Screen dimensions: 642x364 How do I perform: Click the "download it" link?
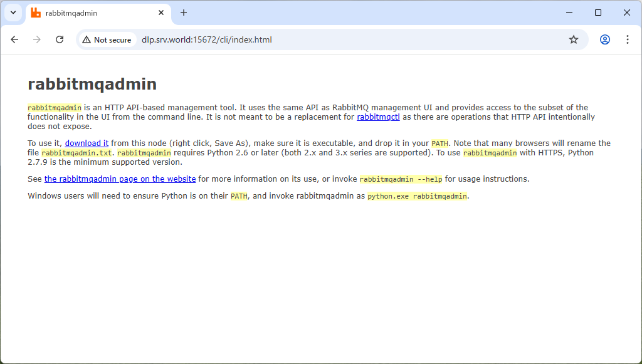click(x=87, y=143)
